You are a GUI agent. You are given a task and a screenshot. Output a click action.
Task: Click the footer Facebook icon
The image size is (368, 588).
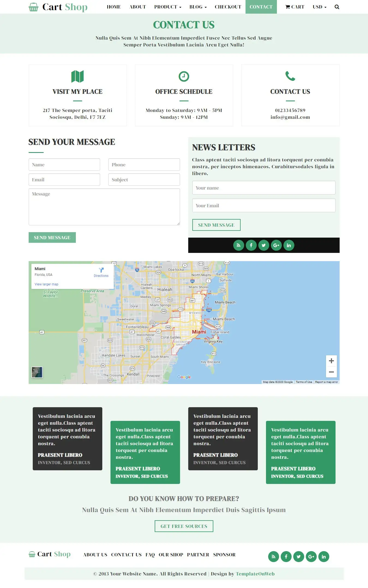pos(286,557)
